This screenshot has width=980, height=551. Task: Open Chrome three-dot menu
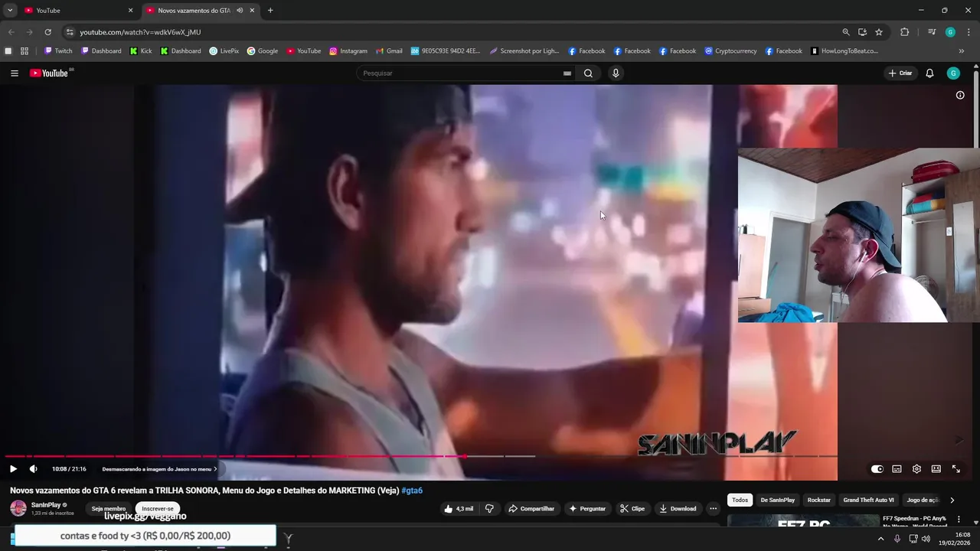click(x=969, y=32)
